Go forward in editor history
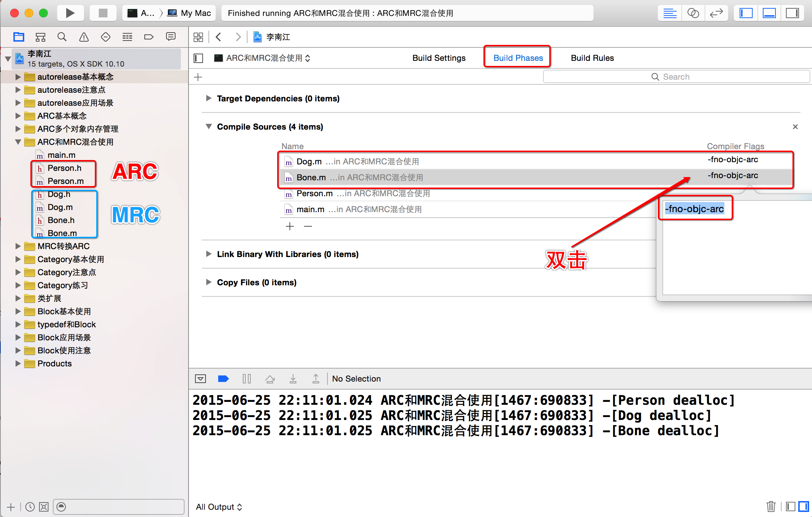Screen dimensions: 812x517 pyautogui.click(x=238, y=37)
